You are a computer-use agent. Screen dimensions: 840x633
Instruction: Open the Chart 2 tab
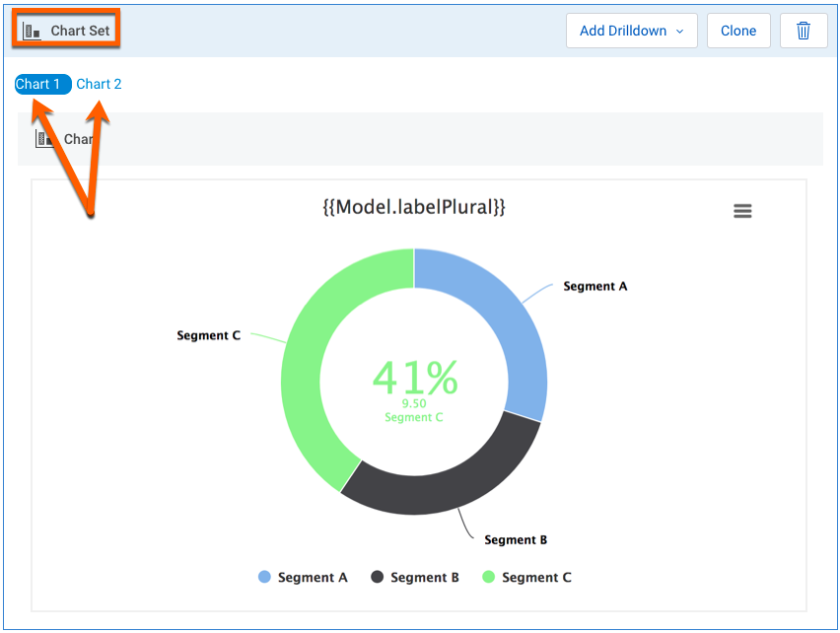coord(99,84)
